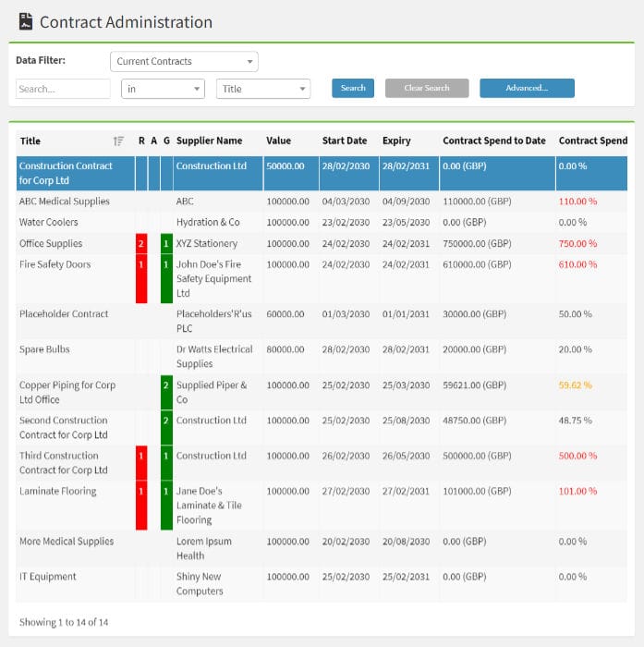Image resolution: width=644 pixels, height=647 pixels.
Task: Sort by Value column header
Action: [278, 141]
